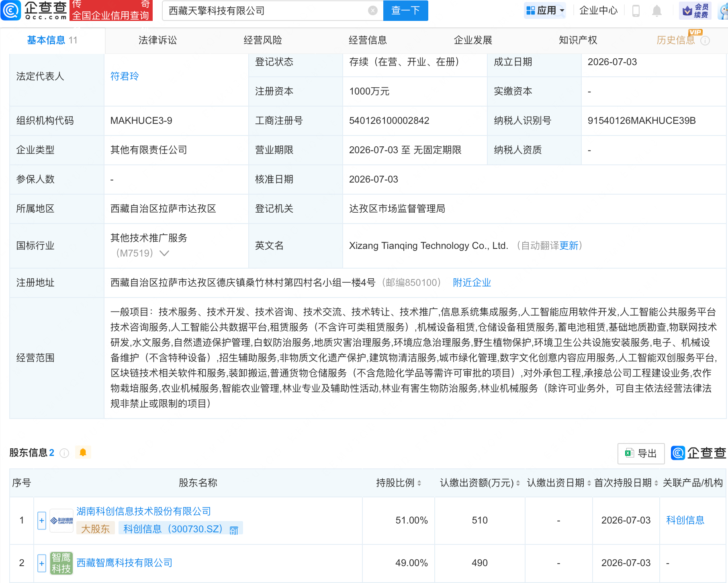This screenshot has height=583, width=728.
Task: Select organization code MAKHUCE3-9
Action: tap(141, 121)
